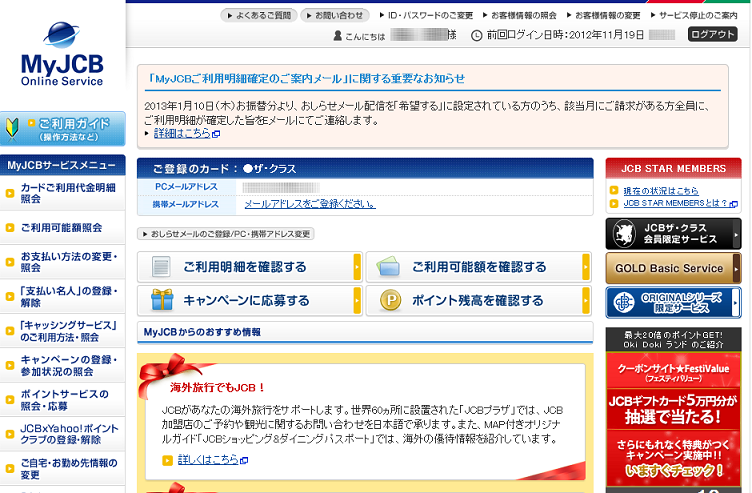Viewport: 752px width, 493px height.
Task: Open GOLD Basic Service banner
Action: pos(673,268)
